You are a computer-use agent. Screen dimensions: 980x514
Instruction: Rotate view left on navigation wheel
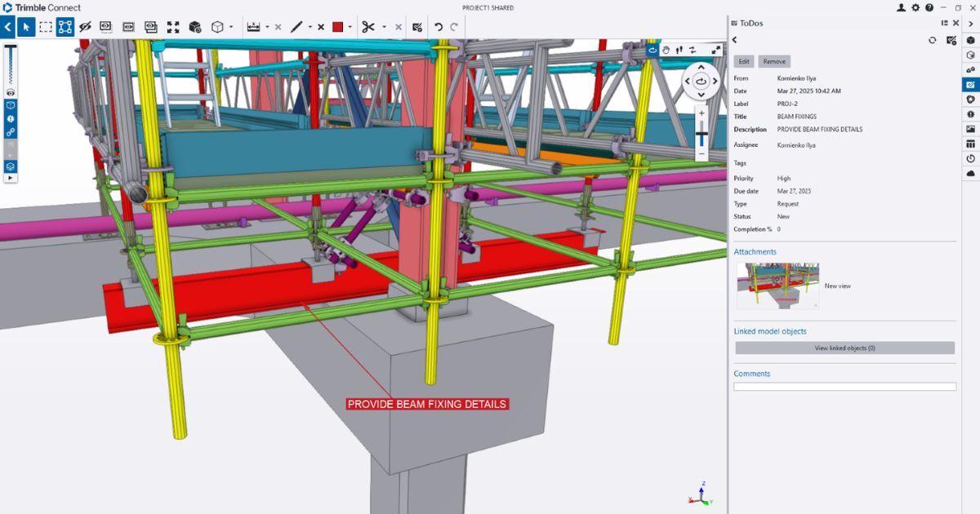point(688,82)
